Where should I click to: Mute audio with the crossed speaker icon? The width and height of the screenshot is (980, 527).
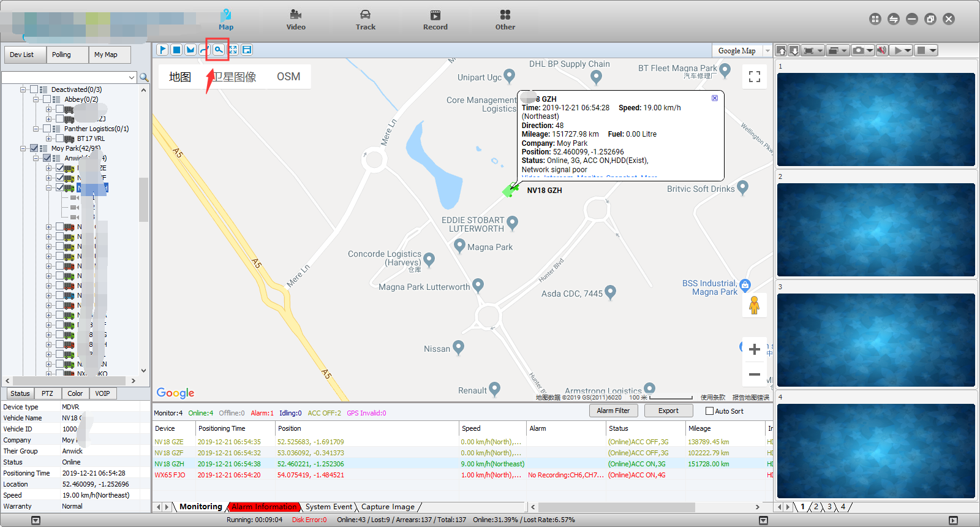[x=881, y=50]
